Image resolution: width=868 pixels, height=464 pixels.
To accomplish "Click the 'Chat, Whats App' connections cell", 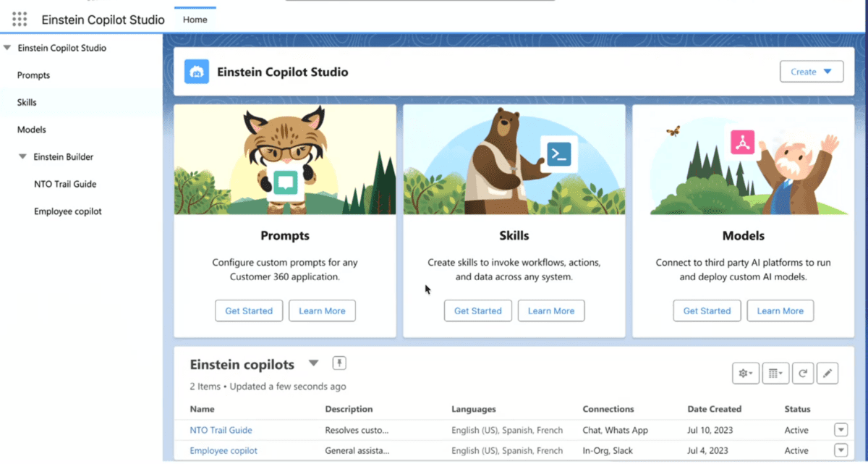I will click(616, 430).
